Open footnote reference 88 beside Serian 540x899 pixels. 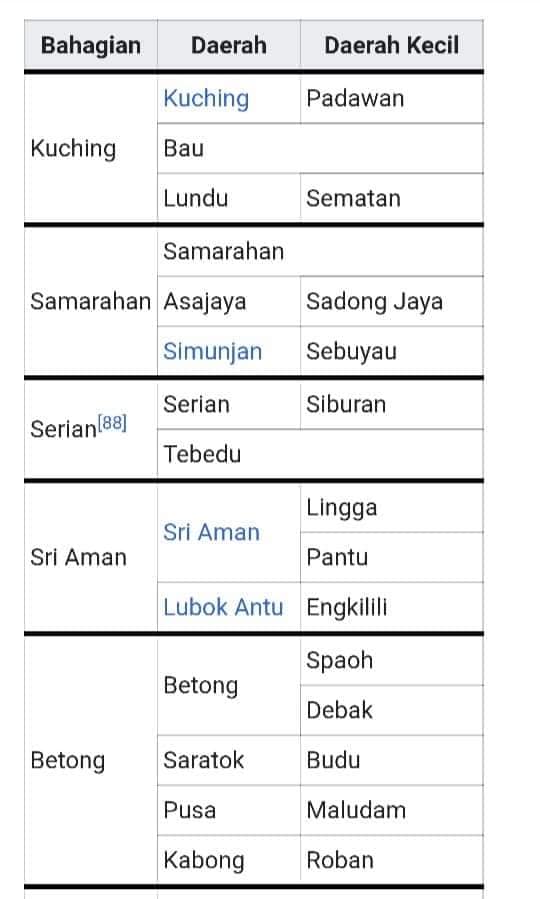pos(112,423)
